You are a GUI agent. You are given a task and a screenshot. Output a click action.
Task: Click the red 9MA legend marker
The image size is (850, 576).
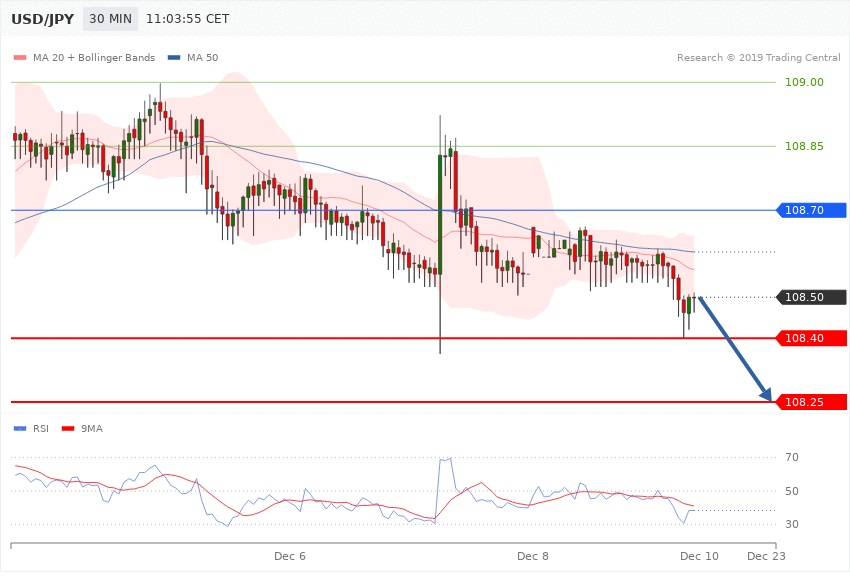tap(67, 429)
